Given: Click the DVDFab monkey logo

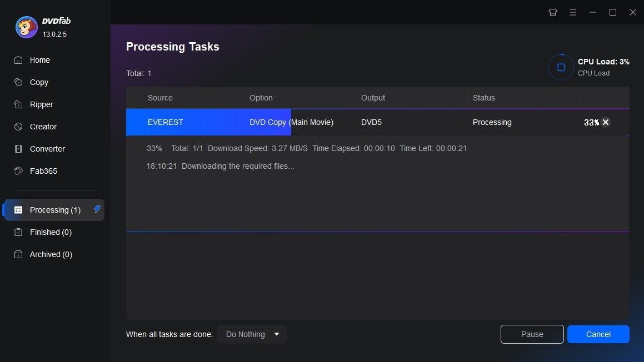Looking at the screenshot, I should [x=26, y=27].
